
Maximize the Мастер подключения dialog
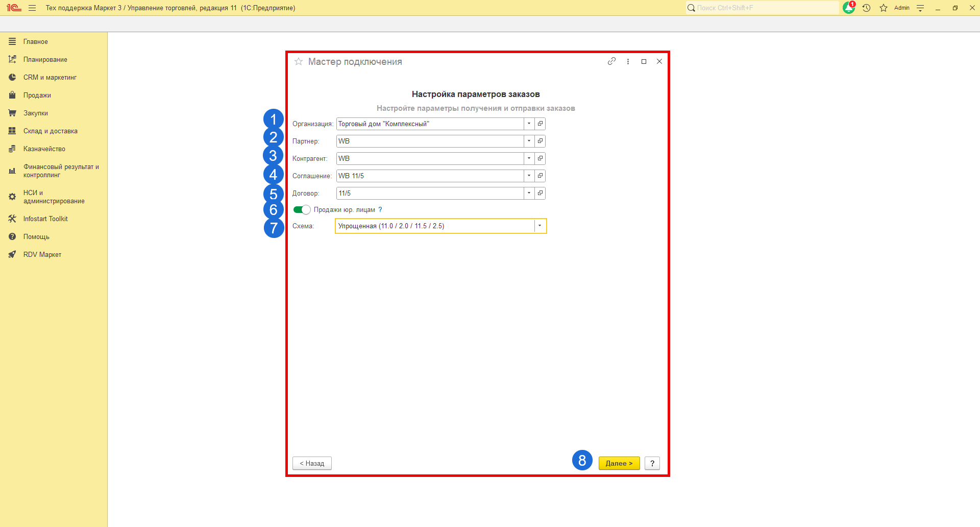644,61
